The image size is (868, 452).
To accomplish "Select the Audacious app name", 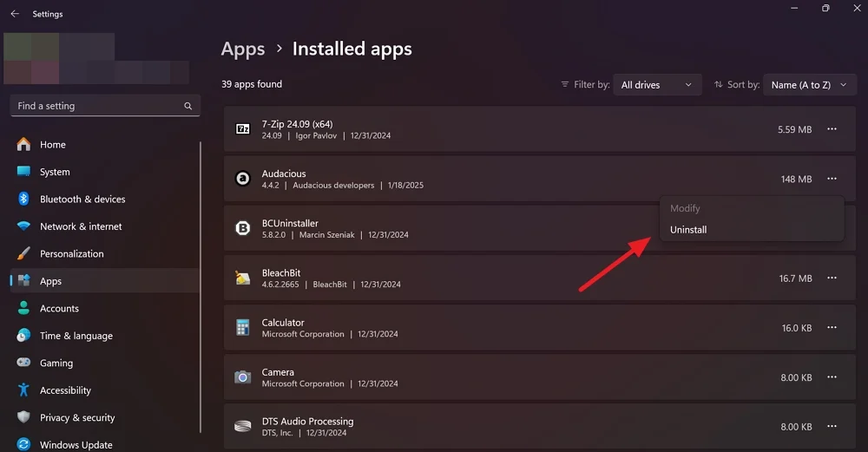I will (284, 174).
